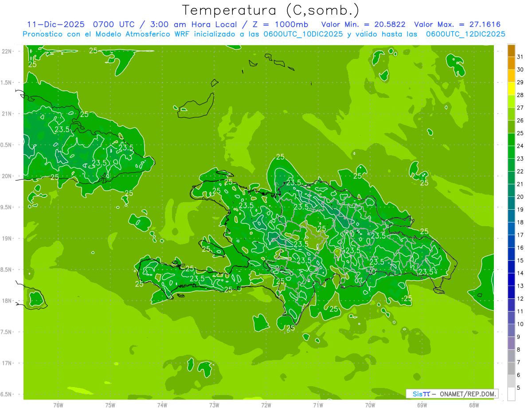Click the colorbar value '24'
Screen dimensions: 532x411
pyautogui.click(x=520, y=146)
